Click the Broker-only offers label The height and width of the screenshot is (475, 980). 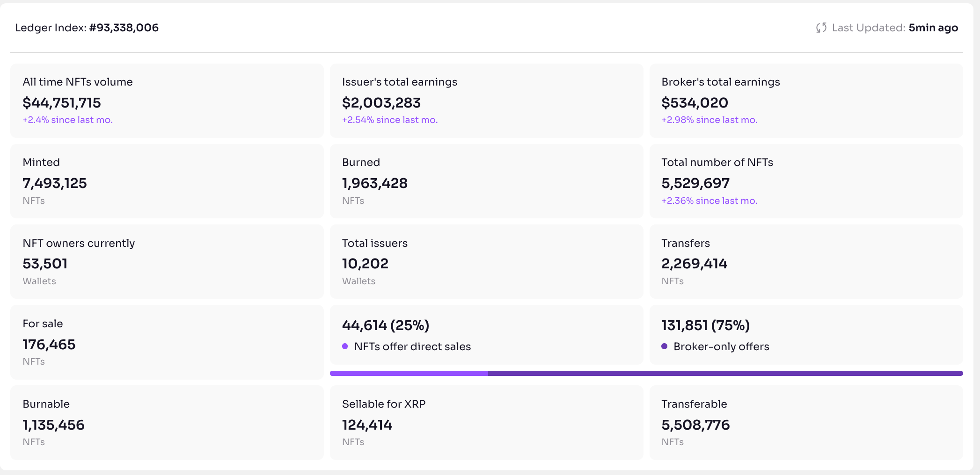pos(721,346)
